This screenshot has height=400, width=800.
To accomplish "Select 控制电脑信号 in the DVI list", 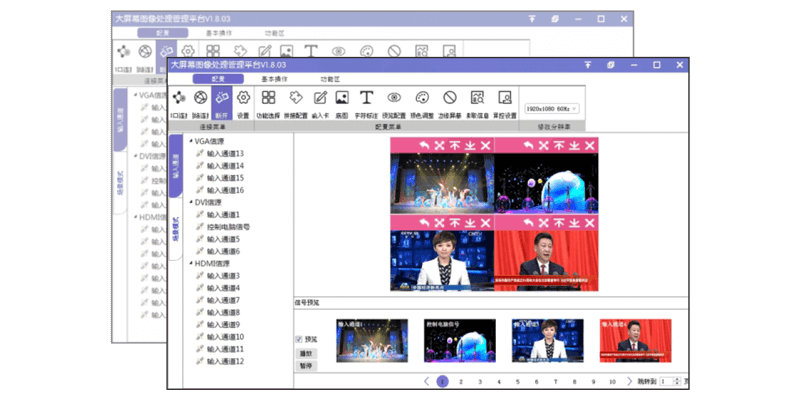I will tap(230, 227).
